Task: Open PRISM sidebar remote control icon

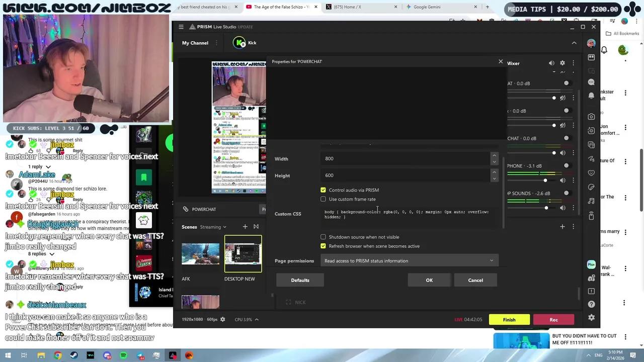Action: click(x=591, y=216)
